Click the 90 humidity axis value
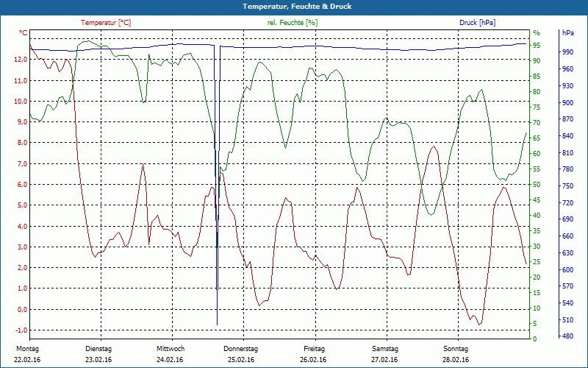588x368 pixels. [x=537, y=61]
